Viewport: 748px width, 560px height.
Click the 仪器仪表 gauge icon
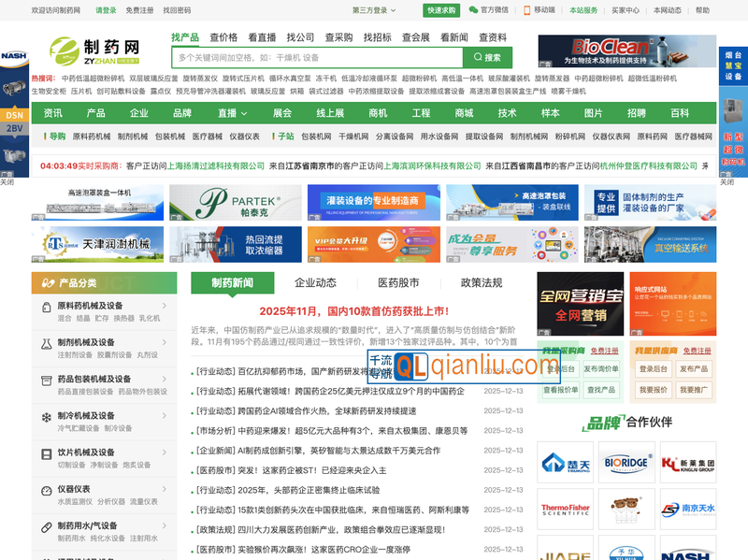pyautogui.click(x=45, y=490)
